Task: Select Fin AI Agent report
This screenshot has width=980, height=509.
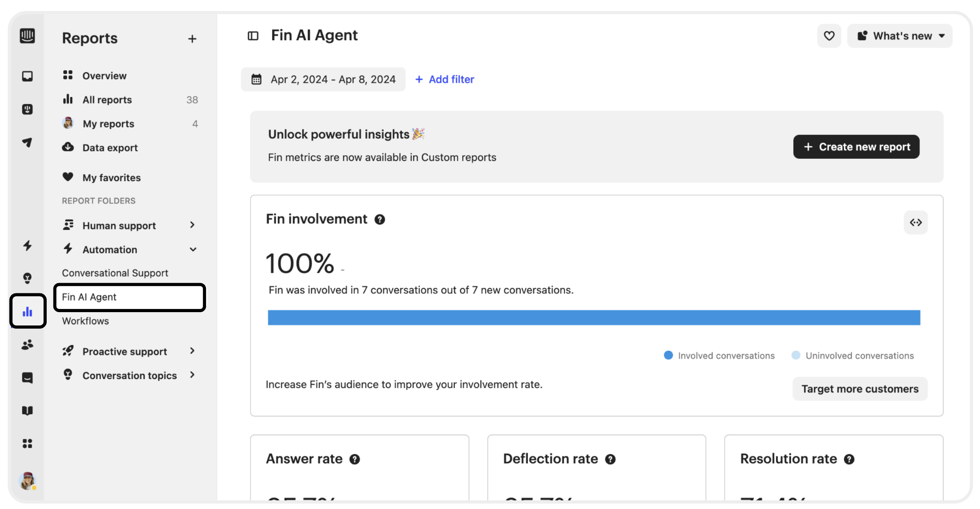Action: pyautogui.click(x=129, y=297)
